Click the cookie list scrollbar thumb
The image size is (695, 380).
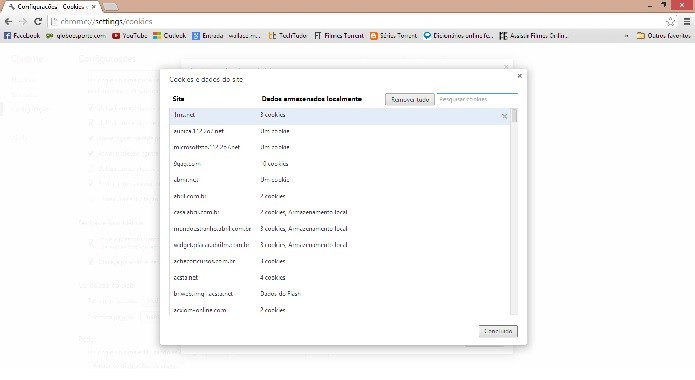[514, 115]
